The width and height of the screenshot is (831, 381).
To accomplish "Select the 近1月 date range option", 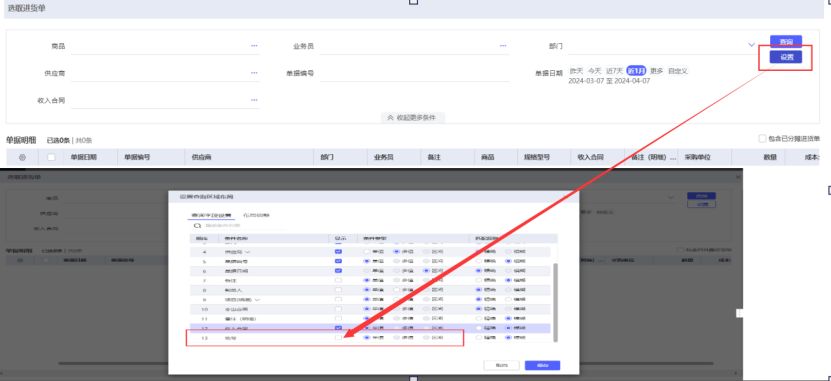I will [636, 70].
